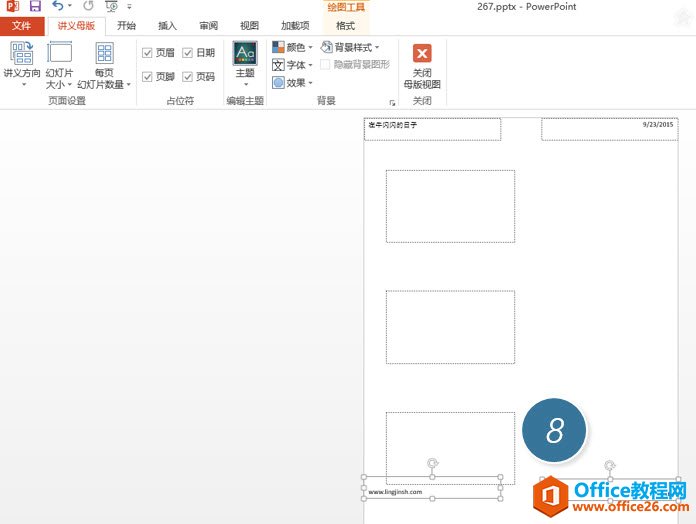This screenshot has height=524, width=696.
Task: Uncheck the page number (页码) checkbox
Action: [188, 77]
